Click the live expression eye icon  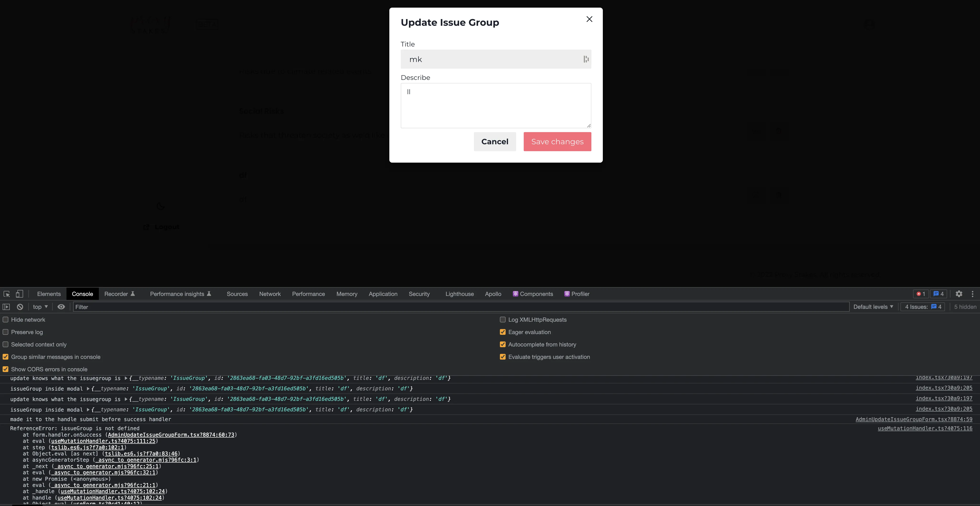[x=61, y=307]
